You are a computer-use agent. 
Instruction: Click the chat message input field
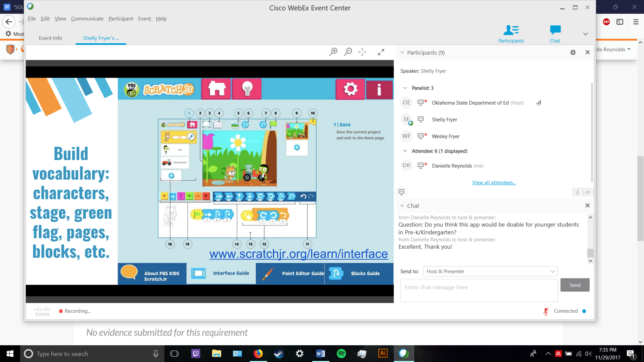pos(479,290)
